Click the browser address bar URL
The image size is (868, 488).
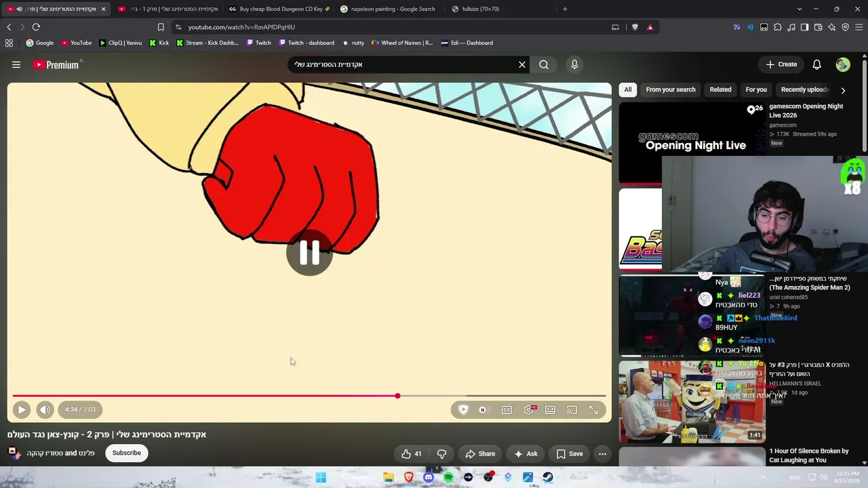click(241, 27)
